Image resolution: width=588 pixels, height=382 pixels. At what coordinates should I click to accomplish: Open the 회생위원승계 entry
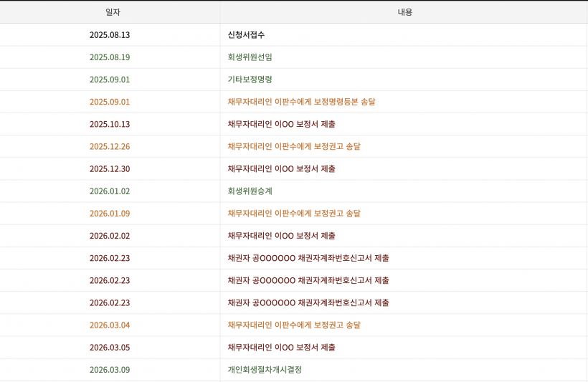point(250,191)
